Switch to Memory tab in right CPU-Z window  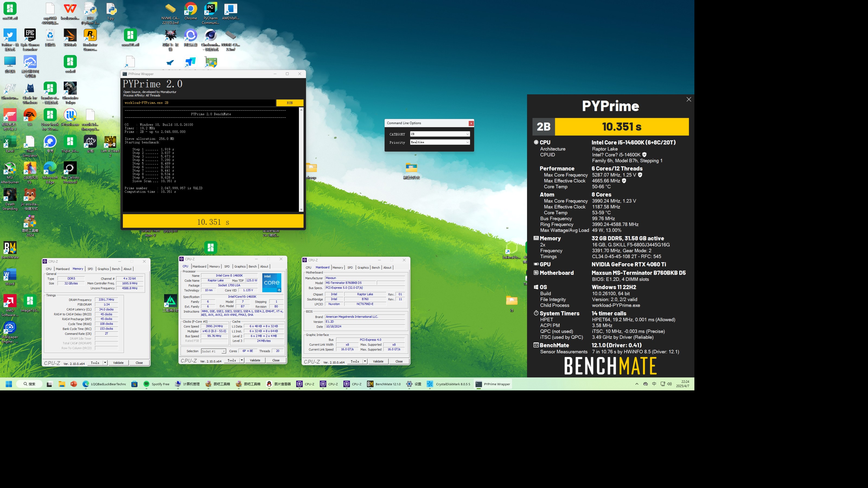(338, 267)
